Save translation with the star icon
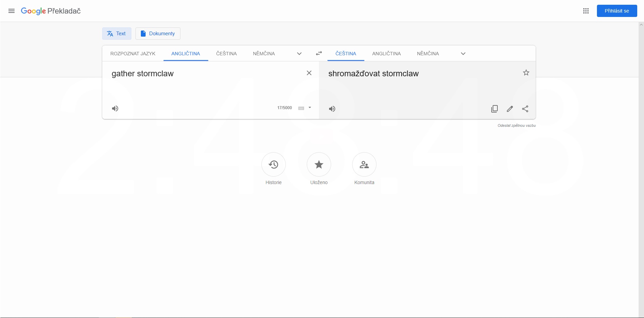 (526, 73)
